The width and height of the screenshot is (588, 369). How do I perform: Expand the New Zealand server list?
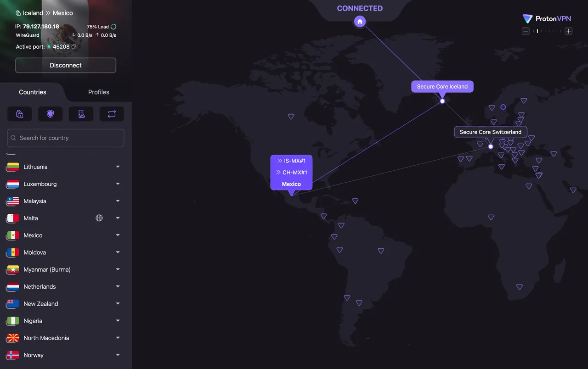point(118,304)
